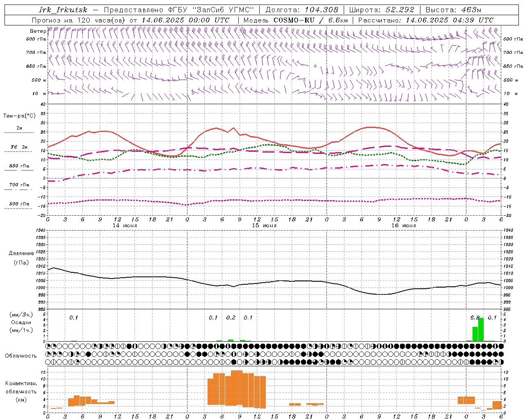The image size is (525, 420).
Task: Click the Td 2м dew point legend entry
Action: coord(19,147)
